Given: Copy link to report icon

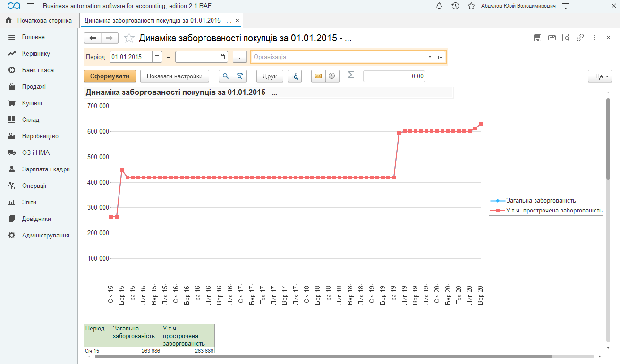Looking at the screenshot, I should [x=580, y=38].
